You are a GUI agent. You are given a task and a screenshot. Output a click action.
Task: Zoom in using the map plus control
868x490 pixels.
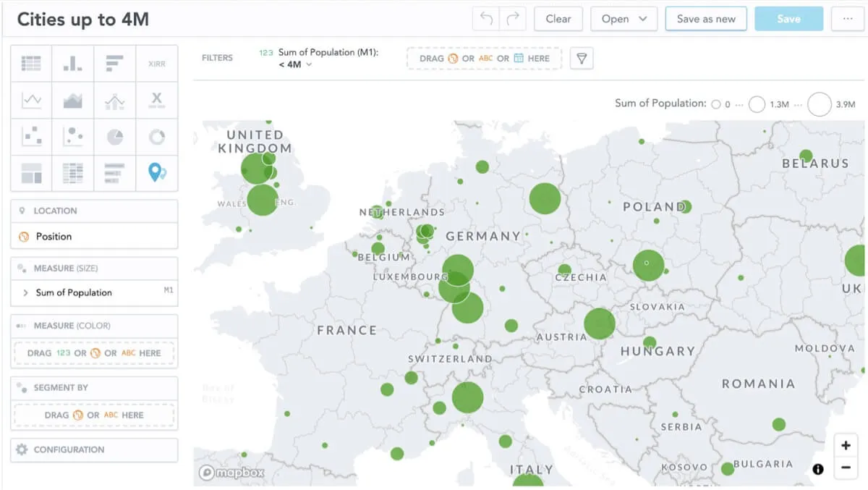(x=846, y=445)
